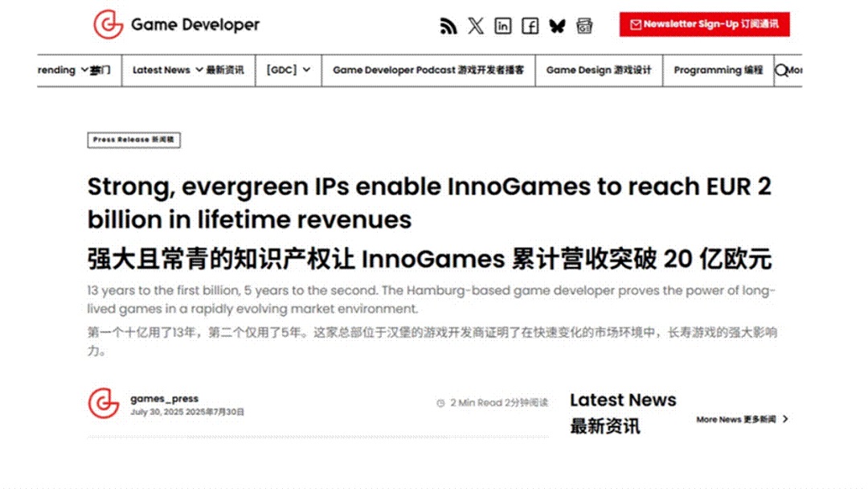Follow the More News link
868x489 pixels.
(736, 419)
